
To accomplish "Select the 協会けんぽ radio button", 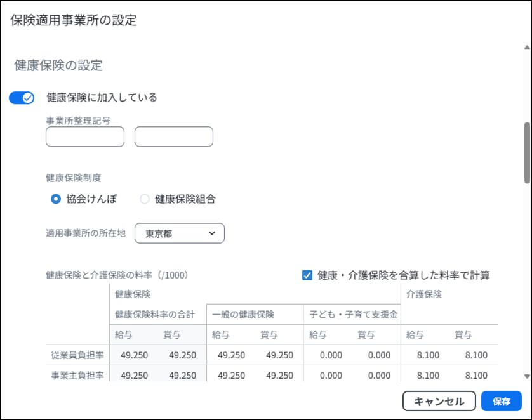I will 56,199.
